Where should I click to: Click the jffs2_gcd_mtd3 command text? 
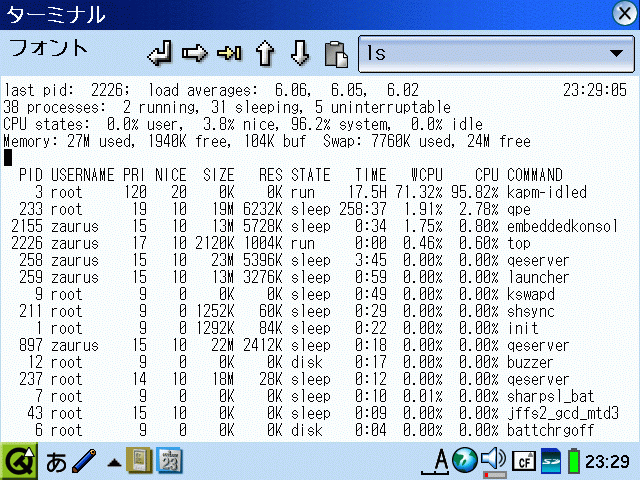click(562, 413)
